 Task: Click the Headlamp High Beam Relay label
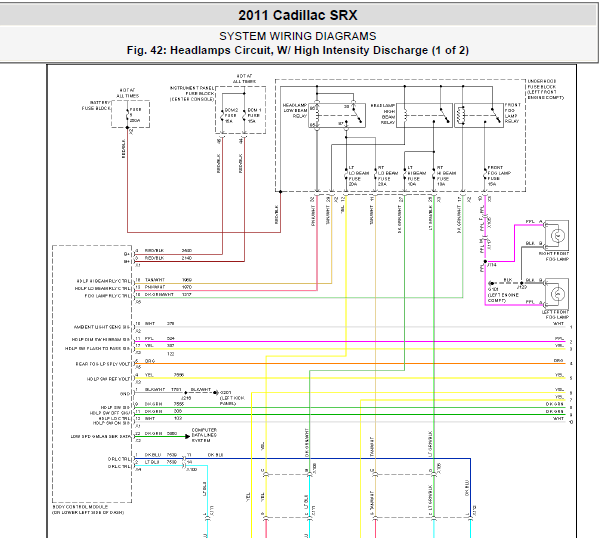coord(383,113)
